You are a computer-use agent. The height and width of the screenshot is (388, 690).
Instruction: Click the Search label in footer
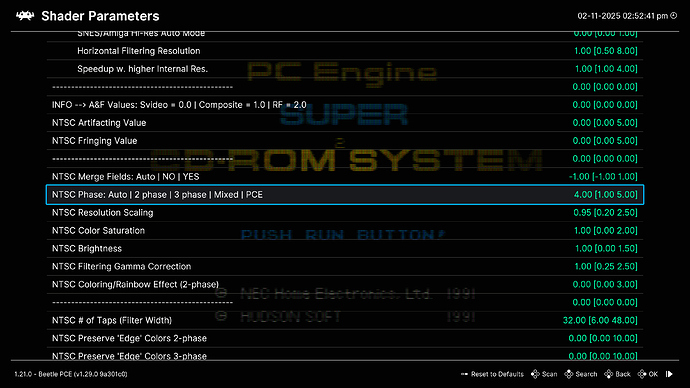(x=587, y=374)
